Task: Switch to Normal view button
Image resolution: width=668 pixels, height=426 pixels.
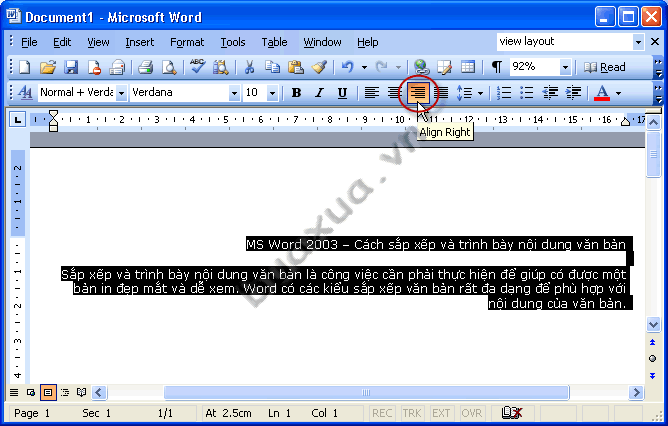Action: point(14,392)
